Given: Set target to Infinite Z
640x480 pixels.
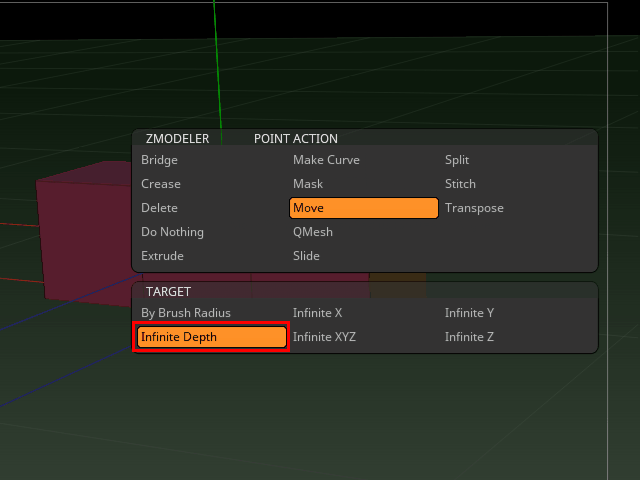Looking at the screenshot, I should [x=469, y=337].
